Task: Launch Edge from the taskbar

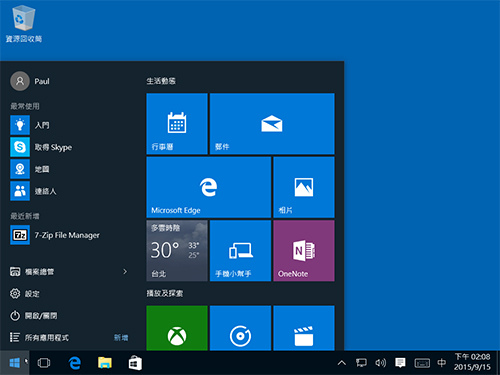Action: pos(75,363)
